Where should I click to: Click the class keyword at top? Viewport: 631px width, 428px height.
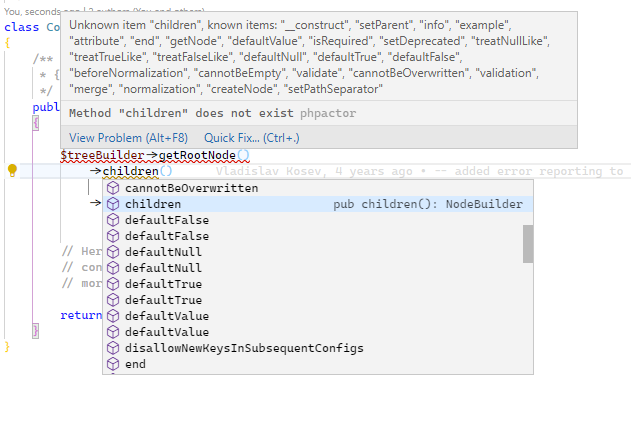[x=22, y=27]
